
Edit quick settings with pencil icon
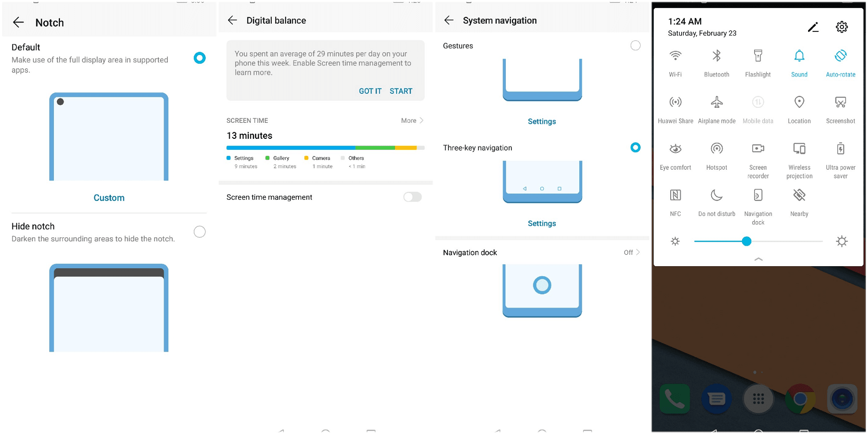[813, 27]
